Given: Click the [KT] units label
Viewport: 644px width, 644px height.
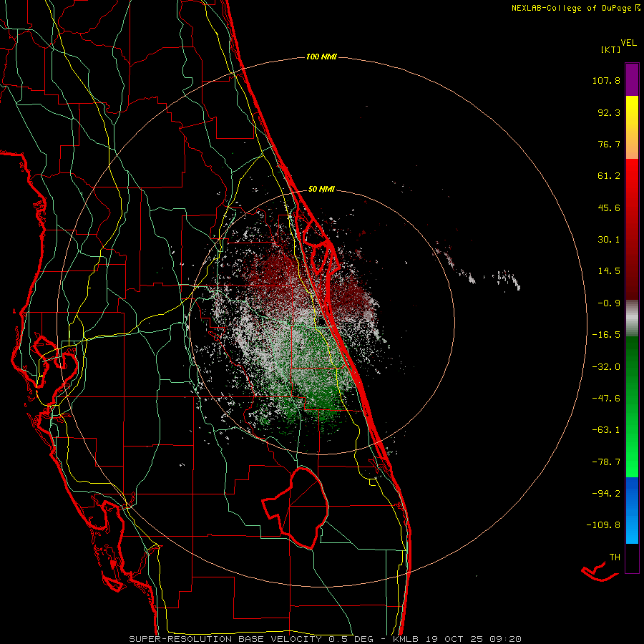Looking at the screenshot, I should [611, 49].
